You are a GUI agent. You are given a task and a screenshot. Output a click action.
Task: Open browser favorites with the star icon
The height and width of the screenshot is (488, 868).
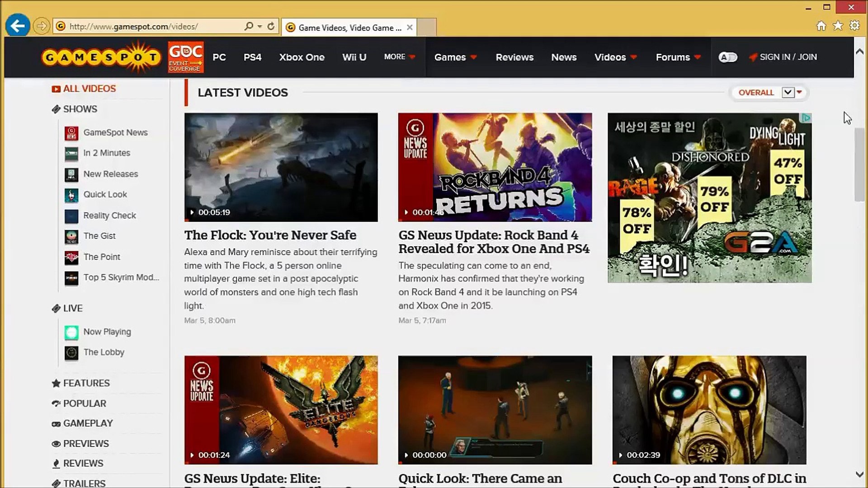tap(837, 26)
